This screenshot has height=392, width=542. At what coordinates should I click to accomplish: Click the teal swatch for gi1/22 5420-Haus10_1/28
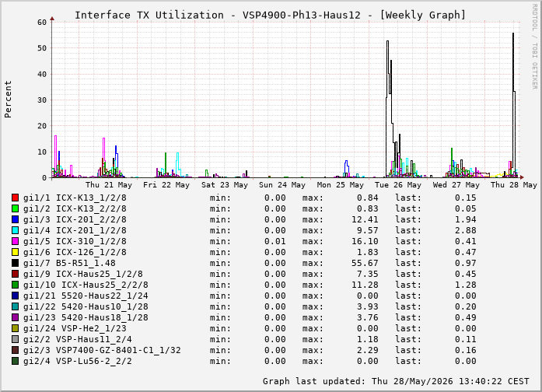(15, 306)
